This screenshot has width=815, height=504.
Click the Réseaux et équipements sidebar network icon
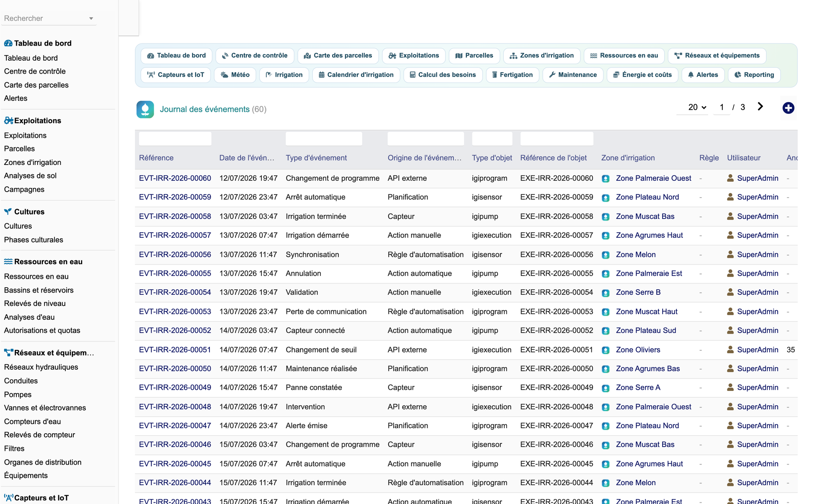click(8, 352)
